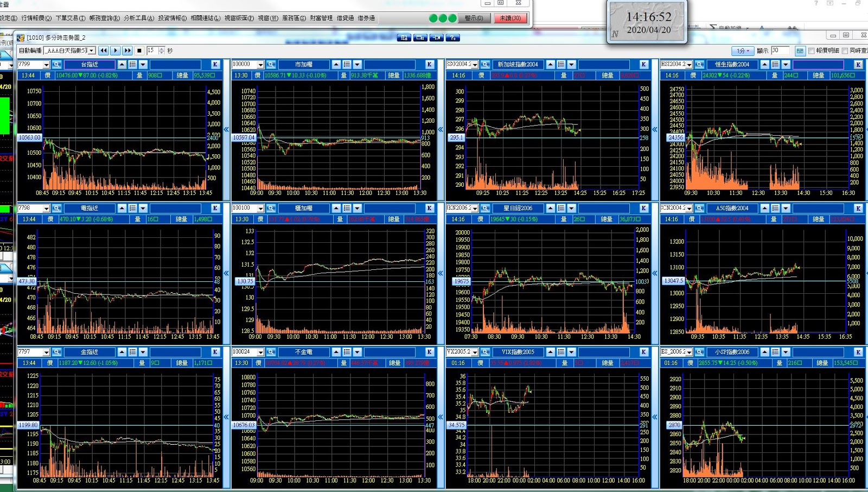The width and height of the screenshot is (868, 492).
Task: Skip to next group with fast-forward button
Action: point(127,51)
